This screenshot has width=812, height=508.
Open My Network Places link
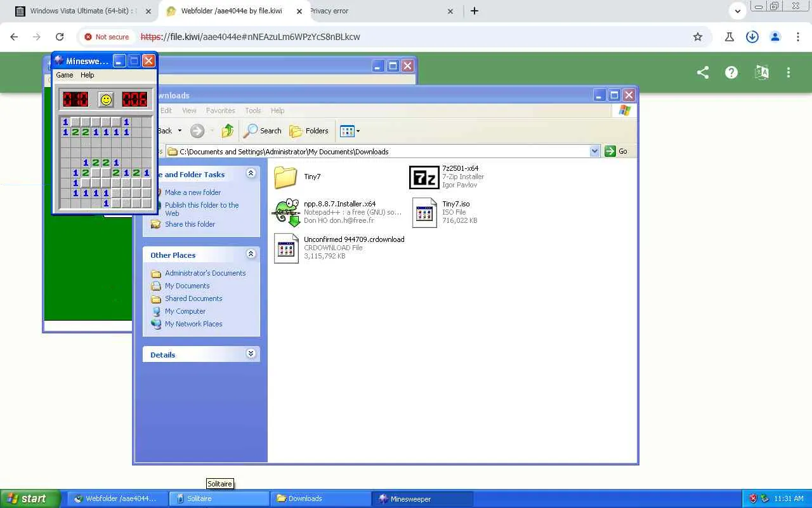click(x=193, y=324)
